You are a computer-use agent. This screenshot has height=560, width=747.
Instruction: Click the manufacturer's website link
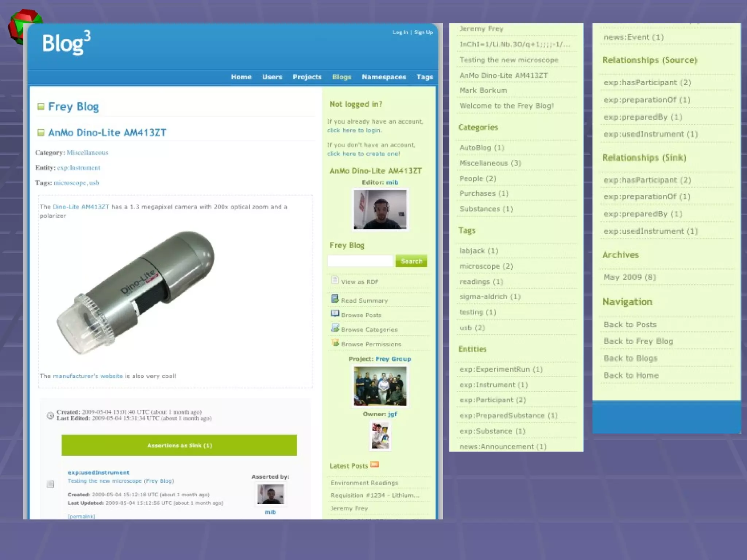[88, 376]
